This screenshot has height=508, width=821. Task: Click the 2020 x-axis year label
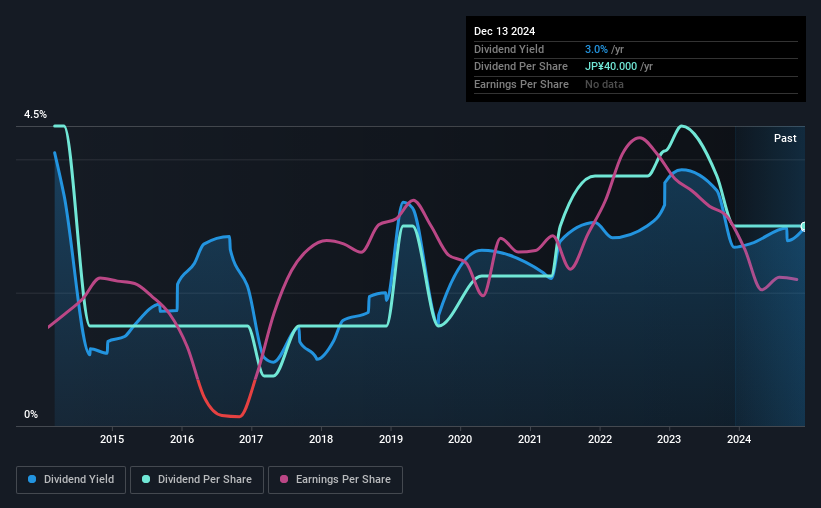point(460,439)
